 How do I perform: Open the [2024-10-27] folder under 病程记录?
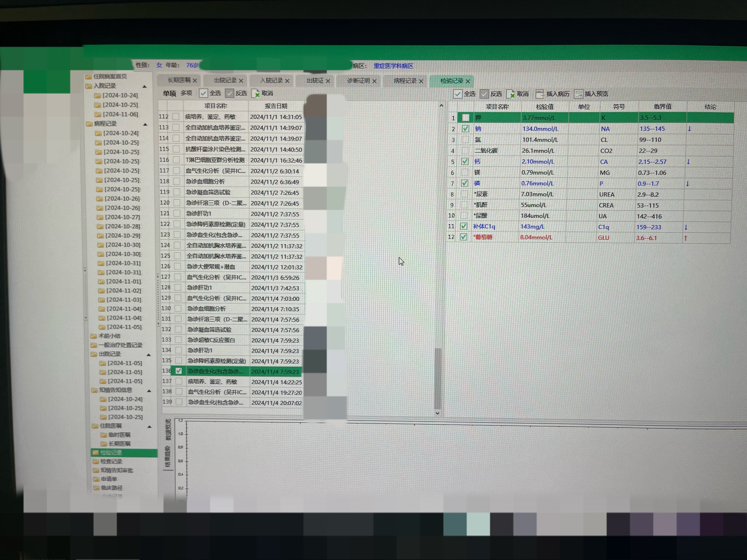click(x=119, y=217)
